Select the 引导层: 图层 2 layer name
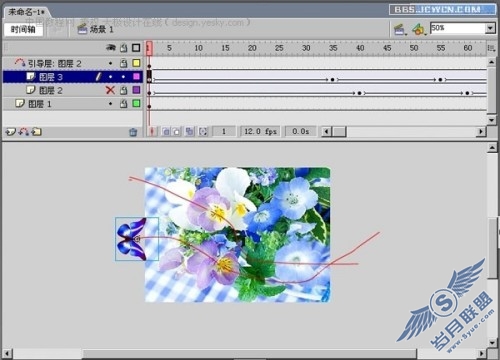 54,63
